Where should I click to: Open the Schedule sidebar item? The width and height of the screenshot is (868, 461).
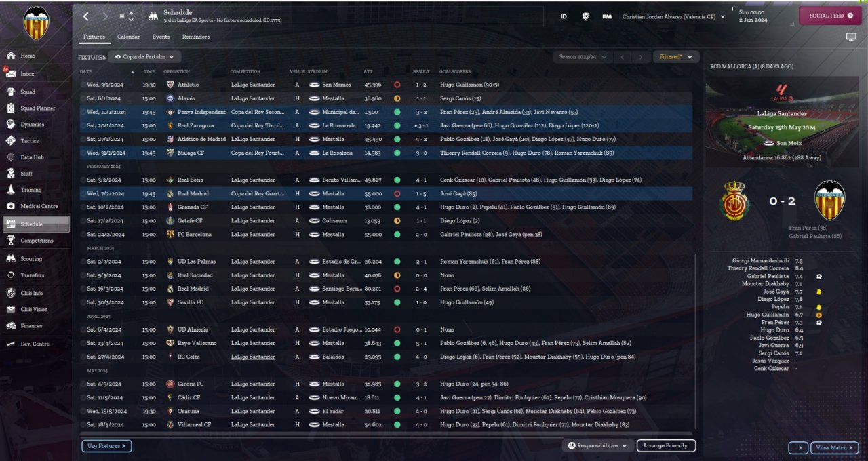click(36, 224)
